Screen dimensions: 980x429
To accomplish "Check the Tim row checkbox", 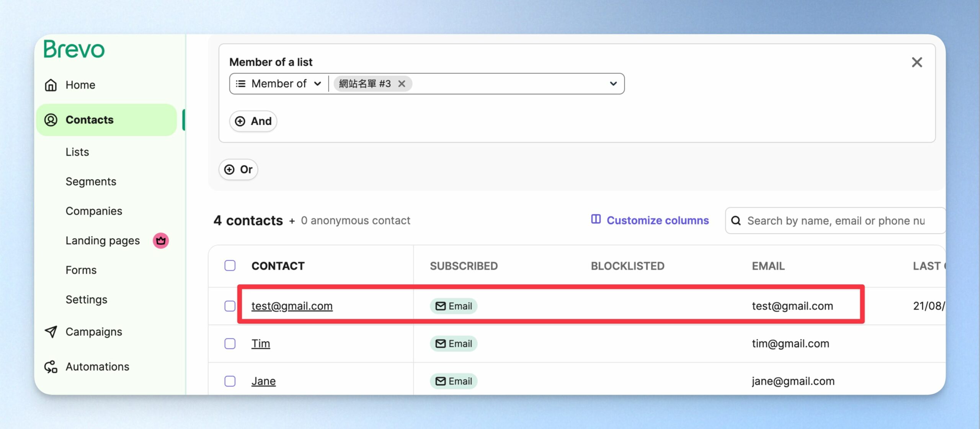I will click(230, 344).
